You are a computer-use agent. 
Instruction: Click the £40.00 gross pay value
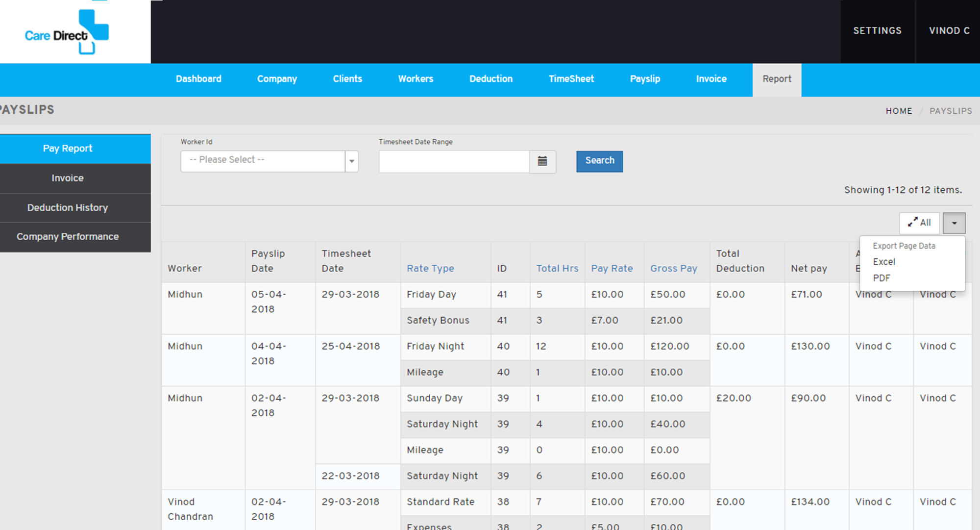point(667,424)
